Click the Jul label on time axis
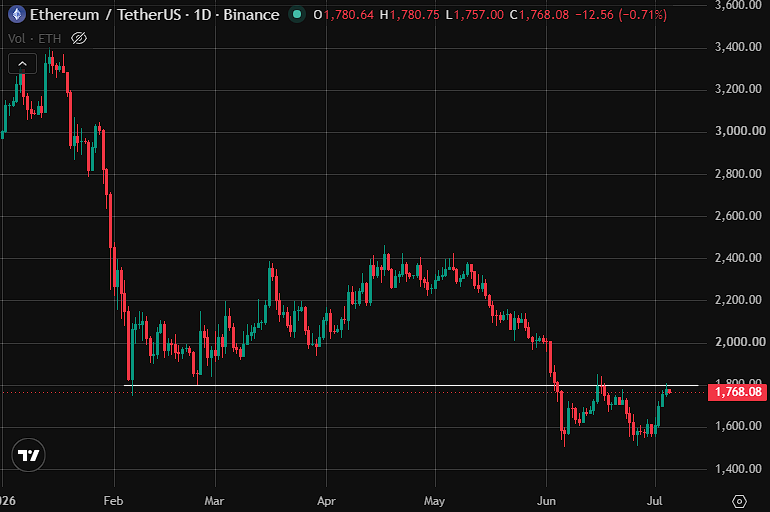 (655, 501)
